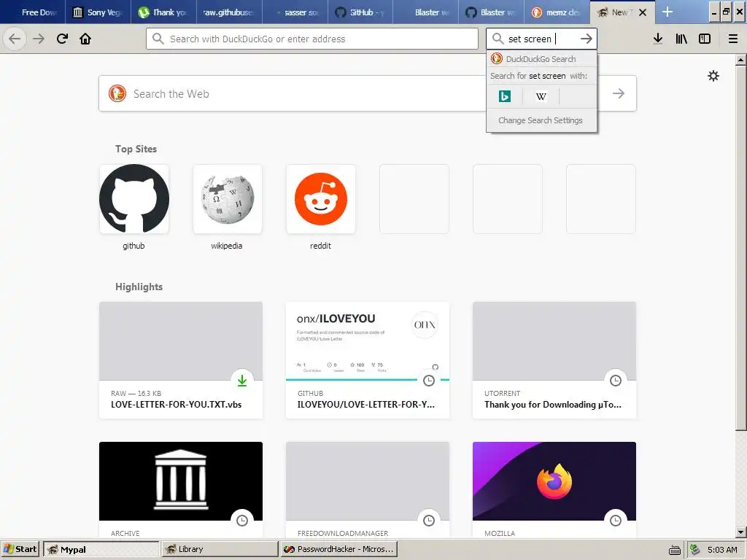
Task: Switch to Sony Vegas tab
Action: (x=98, y=12)
